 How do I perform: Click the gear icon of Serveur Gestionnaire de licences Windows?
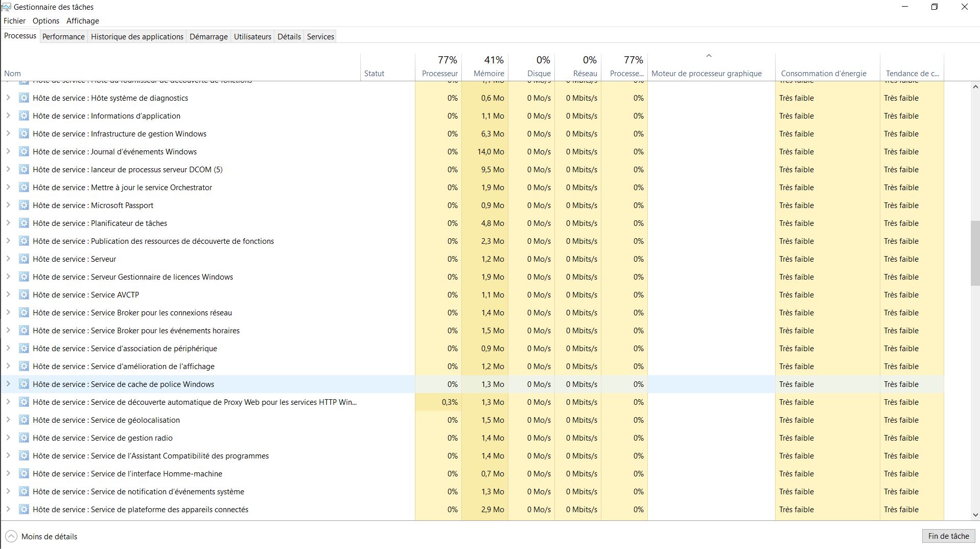coord(24,277)
